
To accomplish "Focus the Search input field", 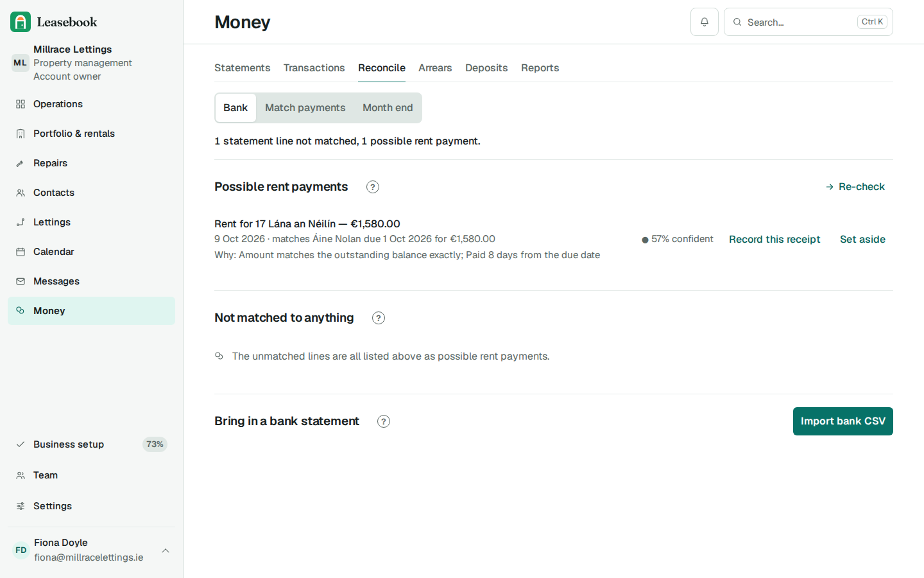I will tap(809, 22).
